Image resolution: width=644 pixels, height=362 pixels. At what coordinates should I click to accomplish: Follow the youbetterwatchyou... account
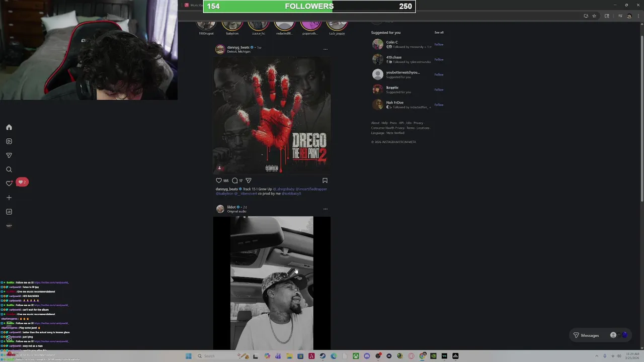tap(439, 74)
